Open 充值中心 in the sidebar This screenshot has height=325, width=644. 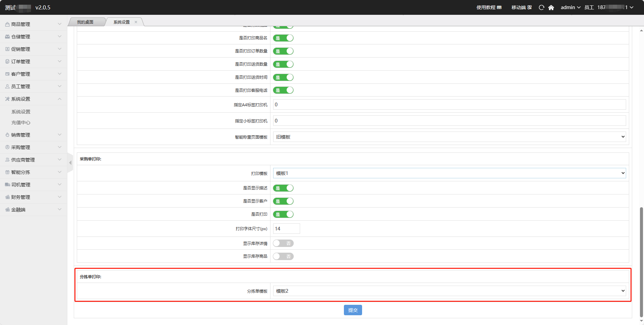coord(21,123)
